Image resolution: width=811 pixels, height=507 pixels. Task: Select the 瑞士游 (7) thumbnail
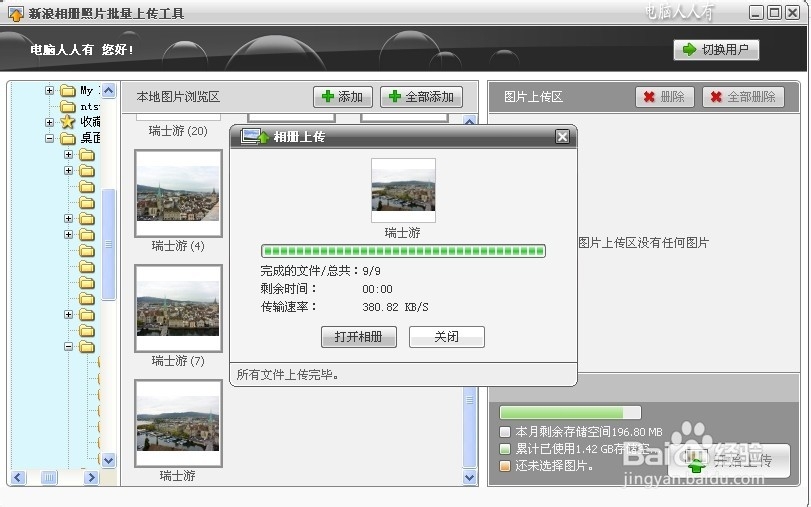click(x=178, y=308)
